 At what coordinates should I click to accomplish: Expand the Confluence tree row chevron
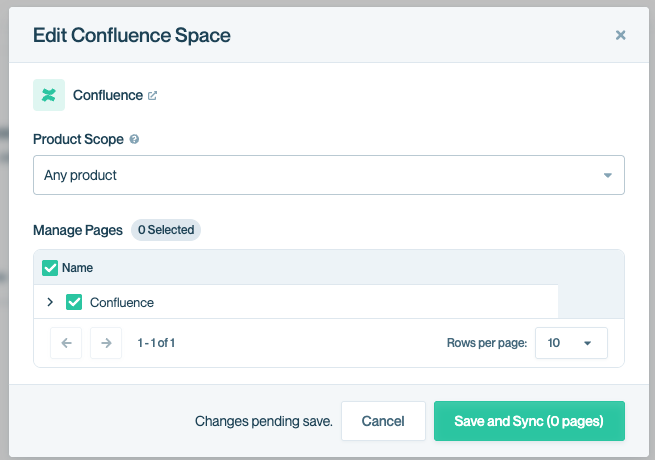(50, 302)
